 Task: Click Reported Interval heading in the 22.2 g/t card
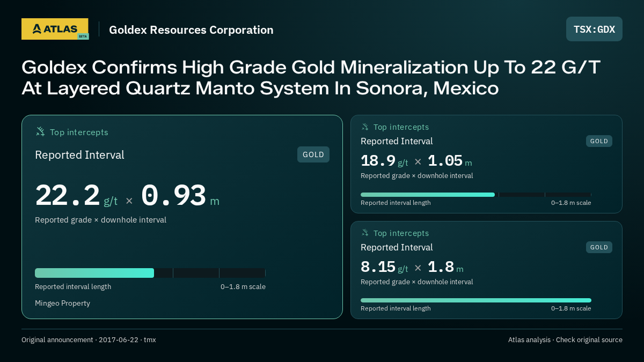pos(79,155)
